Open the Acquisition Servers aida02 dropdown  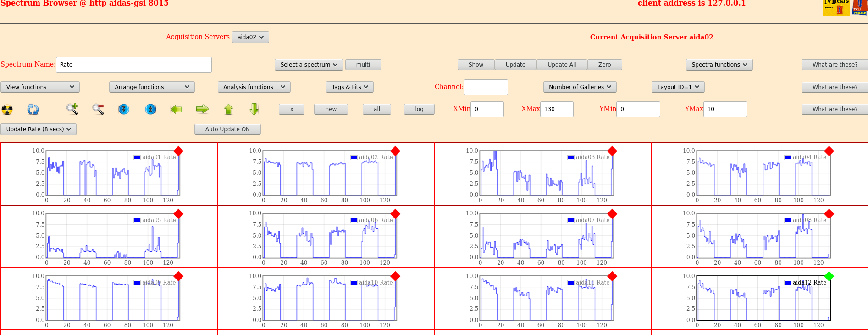pos(250,37)
